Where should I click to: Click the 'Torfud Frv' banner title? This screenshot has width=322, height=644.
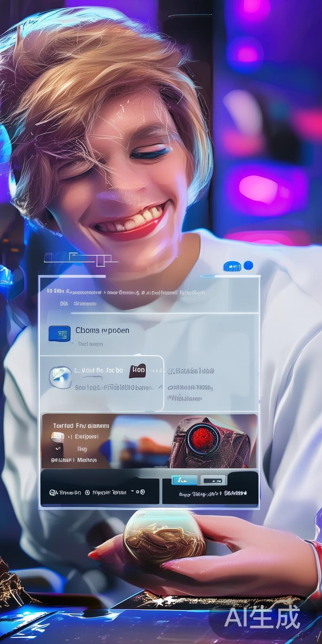click(81, 425)
